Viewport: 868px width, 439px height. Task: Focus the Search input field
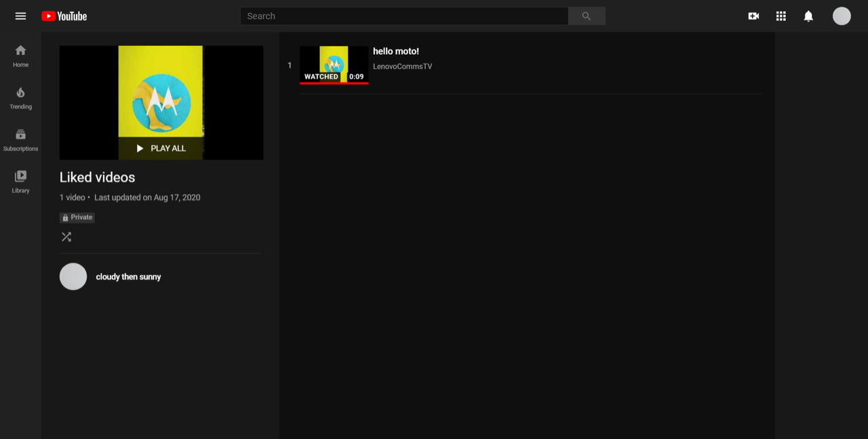pos(404,16)
